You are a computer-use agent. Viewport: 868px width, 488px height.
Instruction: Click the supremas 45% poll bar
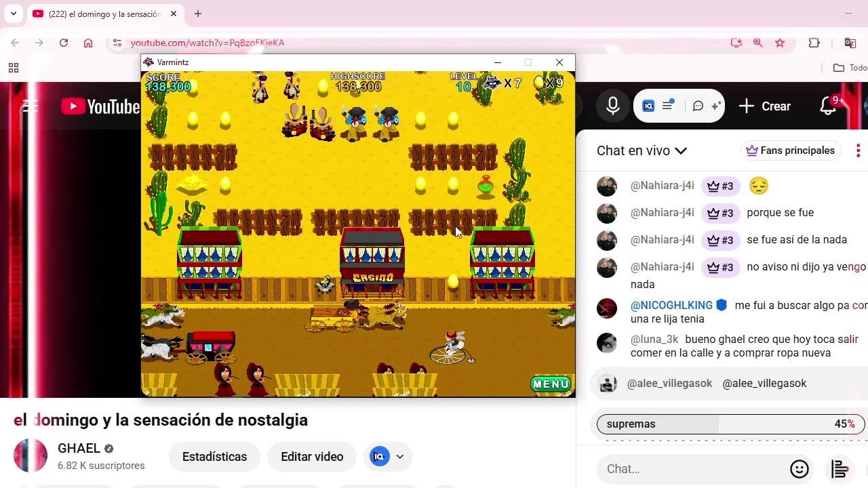point(731,424)
